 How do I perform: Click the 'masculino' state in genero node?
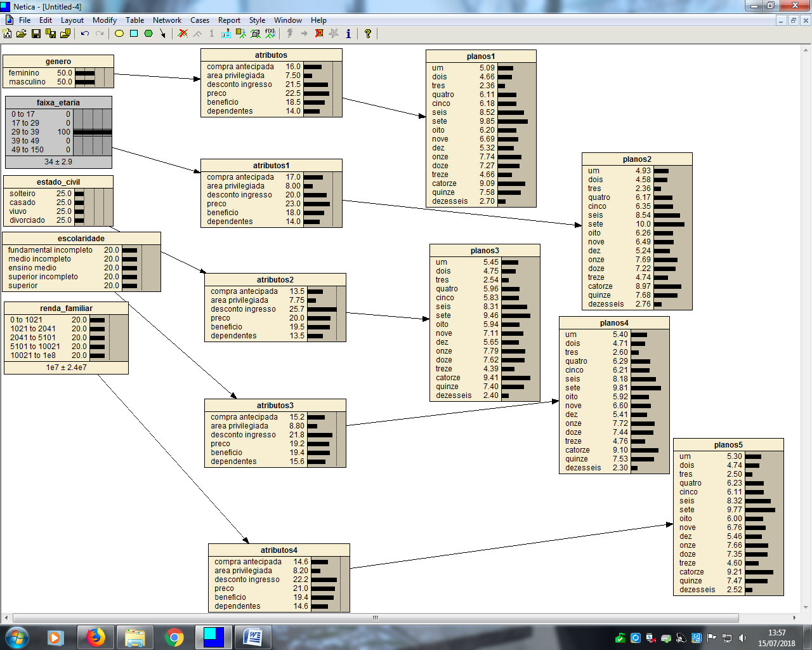coord(27,82)
